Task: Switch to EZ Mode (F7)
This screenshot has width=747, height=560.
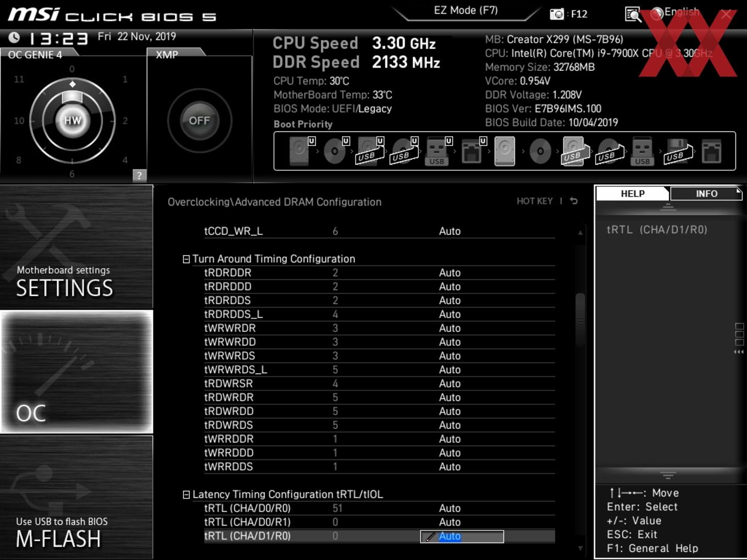Action: 466,10
